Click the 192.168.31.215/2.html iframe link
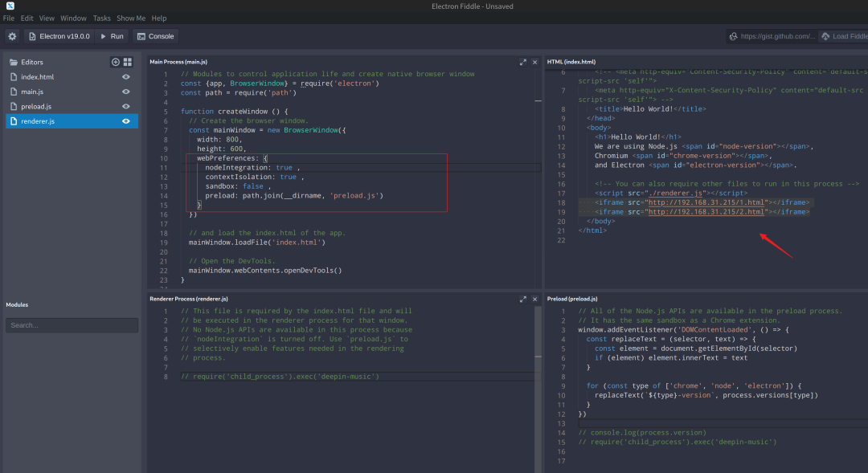 point(706,212)
